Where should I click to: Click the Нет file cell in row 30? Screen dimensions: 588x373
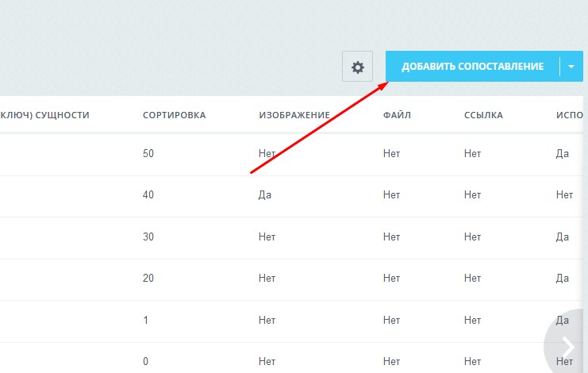391,236
